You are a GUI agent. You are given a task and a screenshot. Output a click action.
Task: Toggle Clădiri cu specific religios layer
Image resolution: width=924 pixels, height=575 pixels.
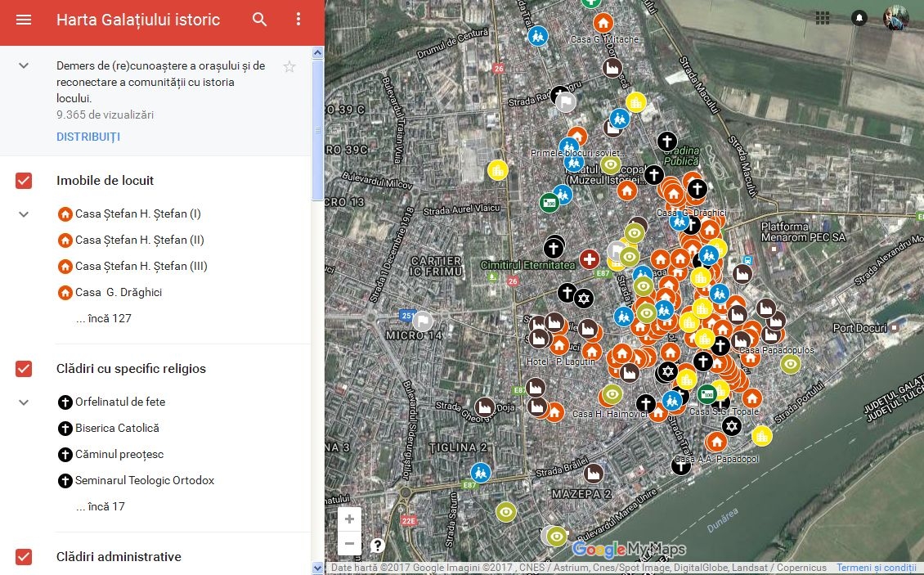[x=24, y=369]
